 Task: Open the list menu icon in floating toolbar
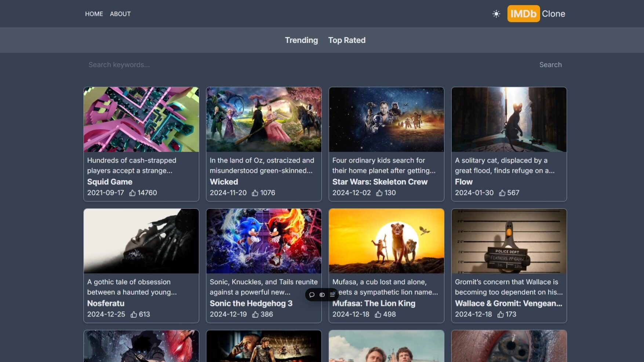[x=332, y=295]
